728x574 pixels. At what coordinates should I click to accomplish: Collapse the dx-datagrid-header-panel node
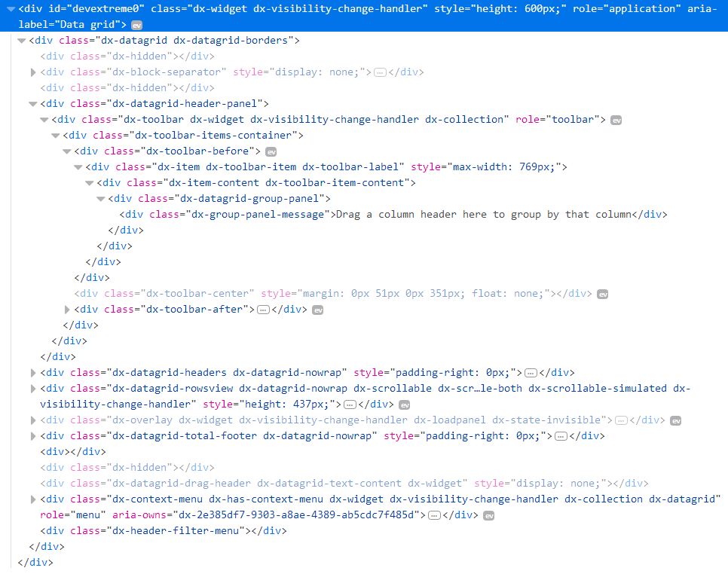click(x=32, y=104)
